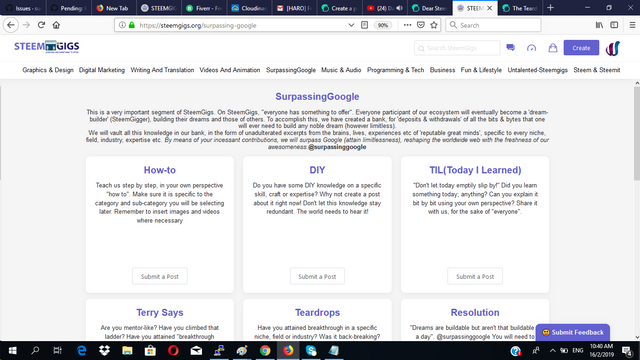Open Programming & Tech category
Screen dimensions: 640x360
click(396, 70)
